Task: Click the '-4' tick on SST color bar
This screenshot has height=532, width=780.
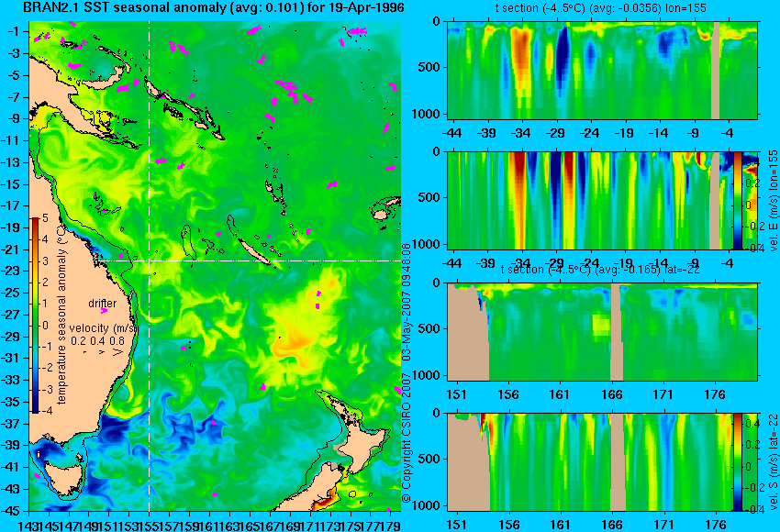Action: pyautogui.click(x=45, y=411)
